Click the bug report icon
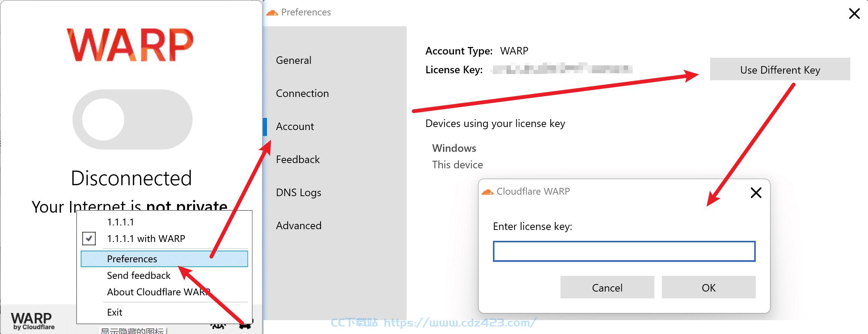The image size is (868, 334). point(218,325)
